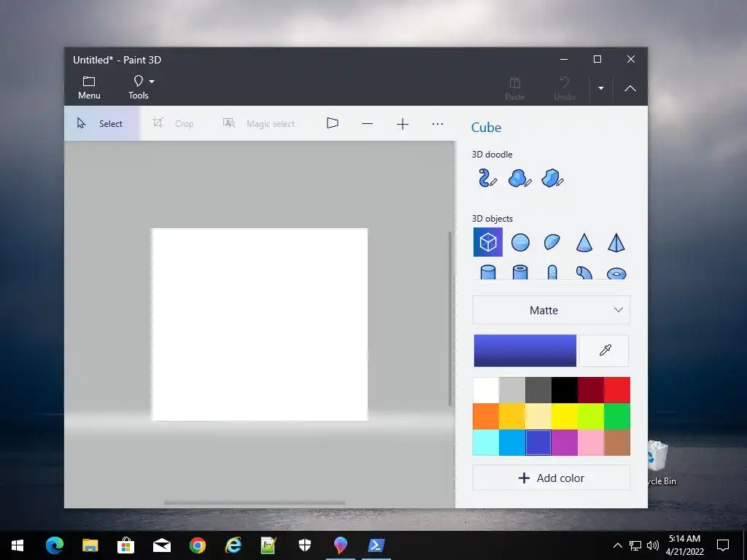Select the Pyramid 3D object
Image resolution: width=747 pixels, height=560 pixels.
click(x=616, y=242)
